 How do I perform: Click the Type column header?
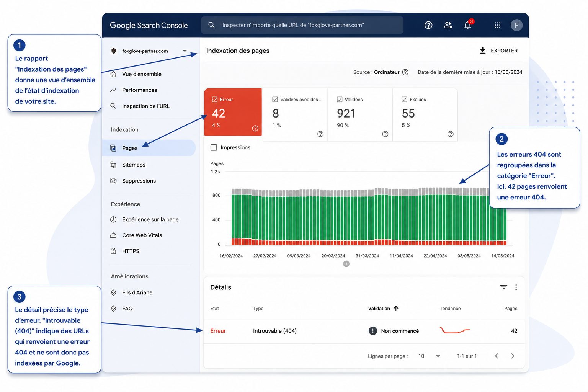click(x=258, y=309)
